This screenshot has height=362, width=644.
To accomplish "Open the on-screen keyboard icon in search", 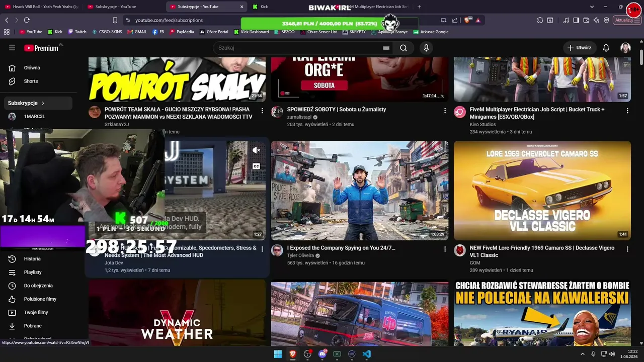I will click(386, 48).
